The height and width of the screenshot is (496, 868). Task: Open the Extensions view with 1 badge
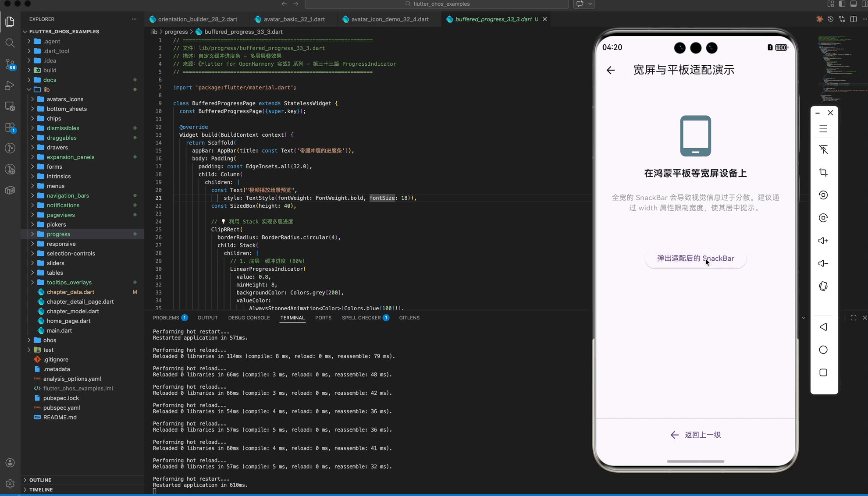(x=10, y=127)
